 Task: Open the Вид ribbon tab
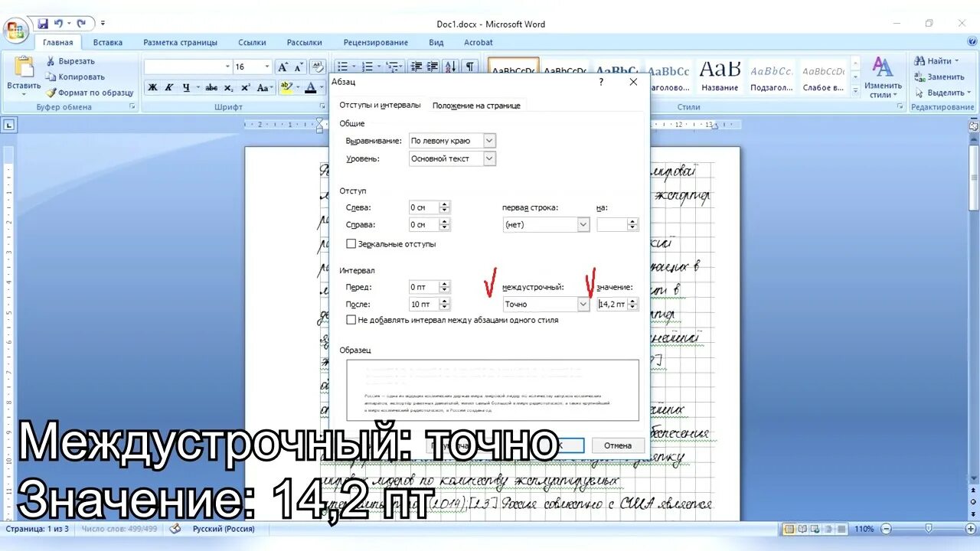tap(436, 43)
